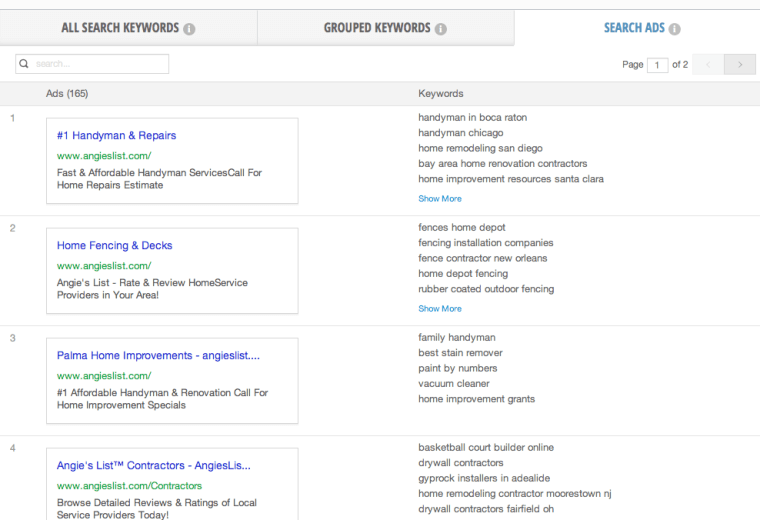The image size is (760, 520).
Task: Select keyword 'home improvement grants'
Action: (476, 399)
